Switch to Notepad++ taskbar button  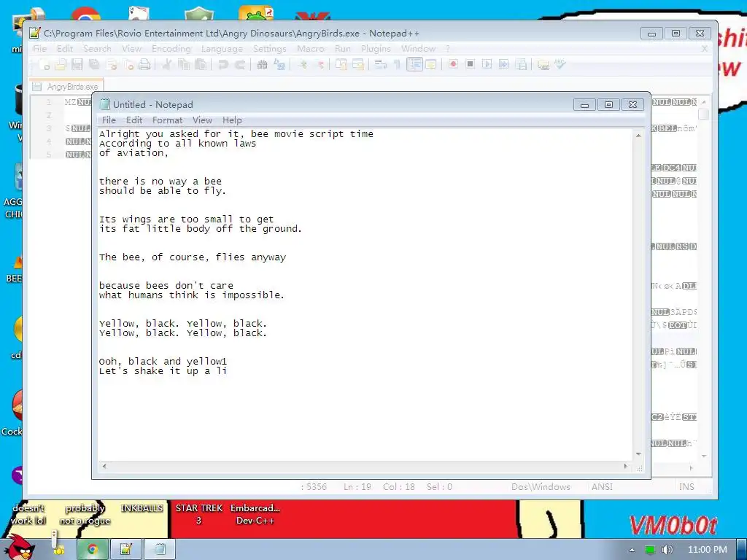(125, 550)
